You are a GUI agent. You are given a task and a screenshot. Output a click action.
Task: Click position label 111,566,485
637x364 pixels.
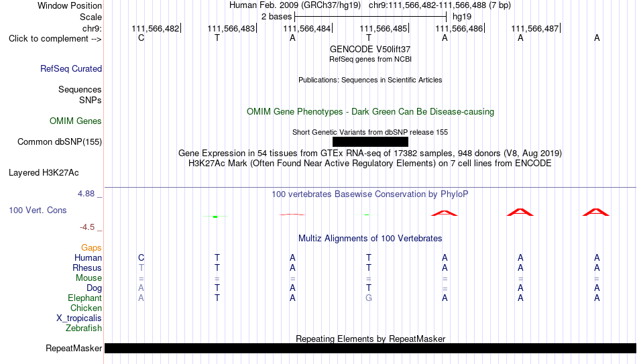(383, 28)
